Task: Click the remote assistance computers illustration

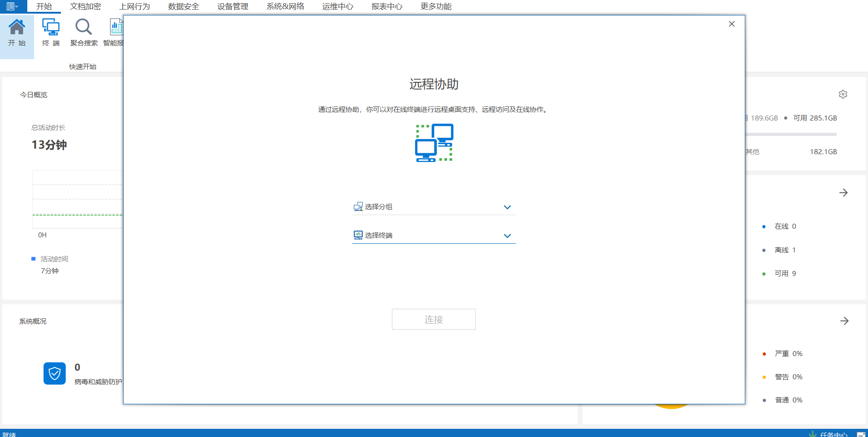Action: click(434, 143)
